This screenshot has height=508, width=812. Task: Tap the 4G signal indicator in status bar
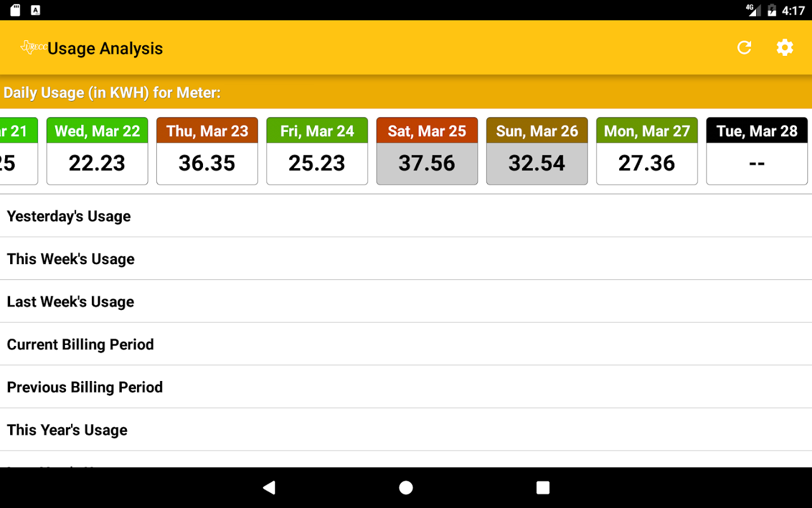[x=753, y=10]
